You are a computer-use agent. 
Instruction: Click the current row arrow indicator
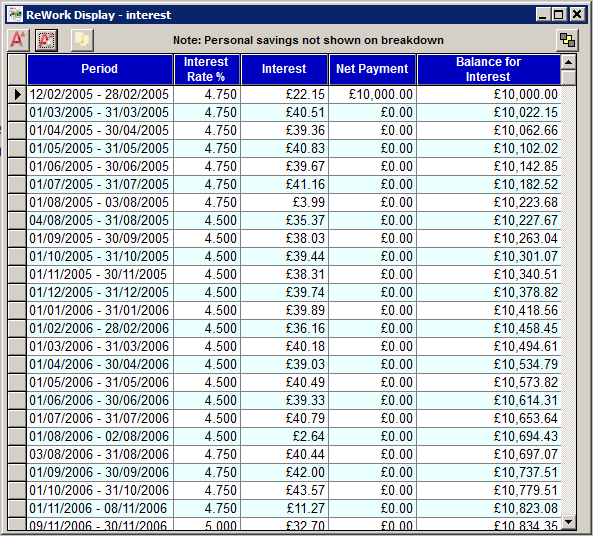click(17, 95)
